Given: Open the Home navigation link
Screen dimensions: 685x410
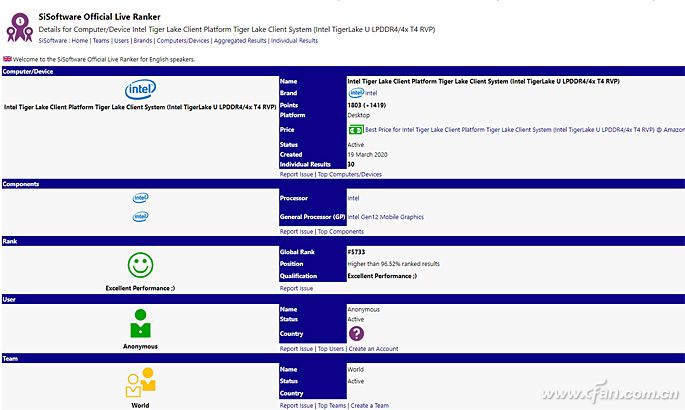Looking at the screenshot, I should (79, 41).
